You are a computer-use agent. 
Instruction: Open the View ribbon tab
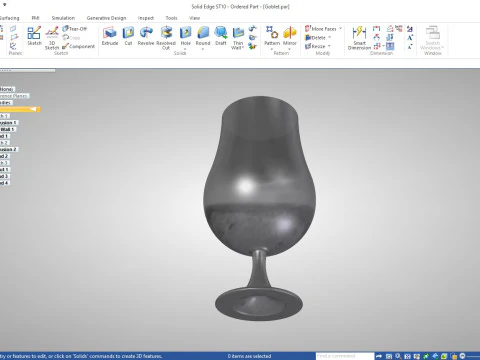(194, 18)
